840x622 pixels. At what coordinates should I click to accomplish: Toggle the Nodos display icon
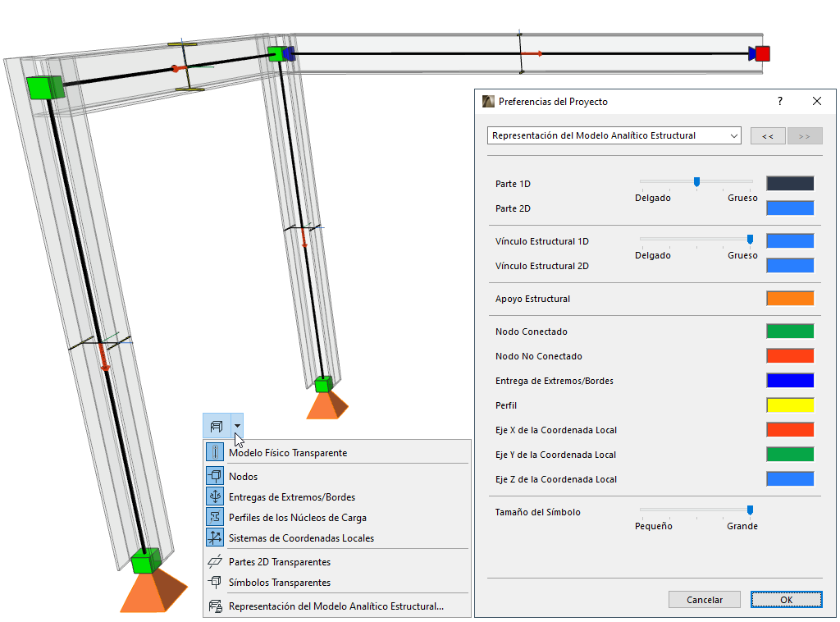(x=215, y=476)
